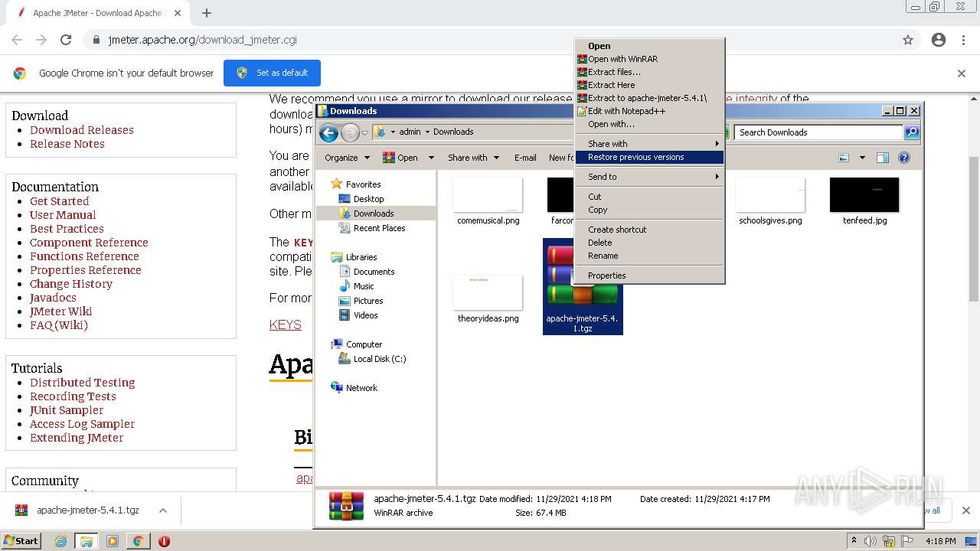
Task: Click Open button in Explorer toolbar
Action: (x=402, y=158)
